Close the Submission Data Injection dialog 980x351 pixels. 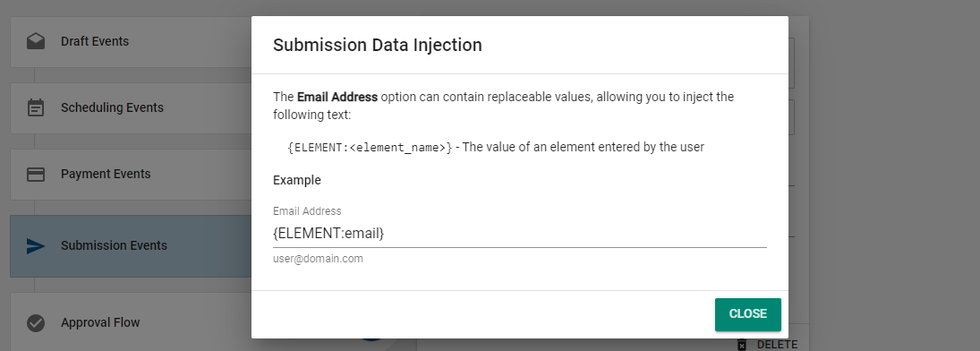pos(747,314)
